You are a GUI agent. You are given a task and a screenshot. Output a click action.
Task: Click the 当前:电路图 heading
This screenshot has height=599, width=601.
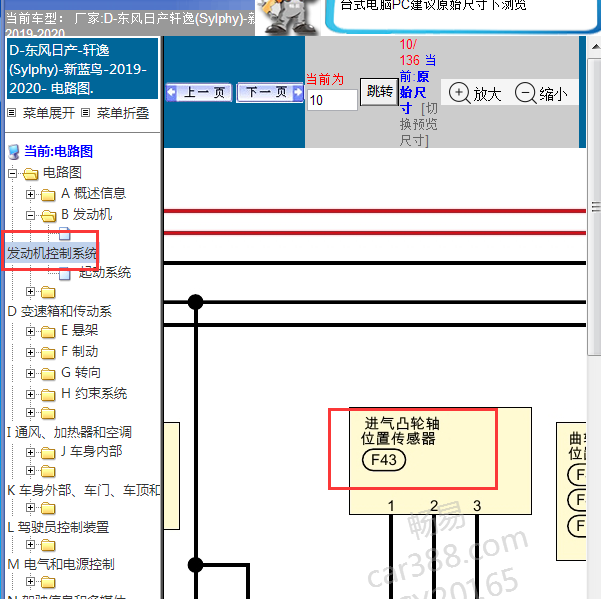[x=58, y=151]
